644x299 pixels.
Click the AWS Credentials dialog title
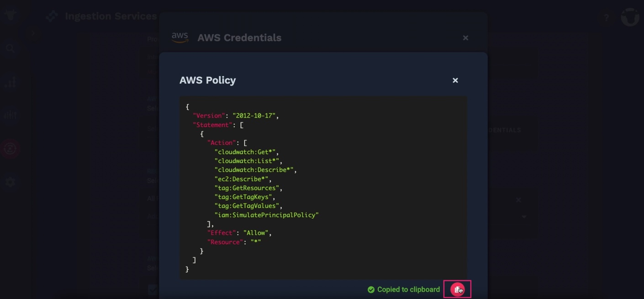point(239,38)
